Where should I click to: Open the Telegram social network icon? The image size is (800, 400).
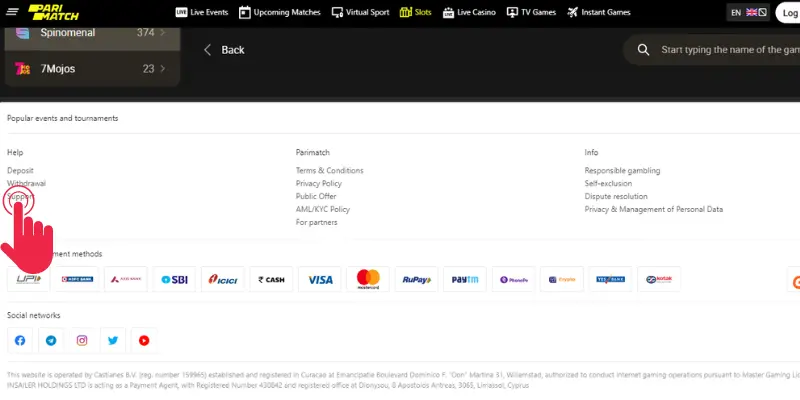point(51,340)
